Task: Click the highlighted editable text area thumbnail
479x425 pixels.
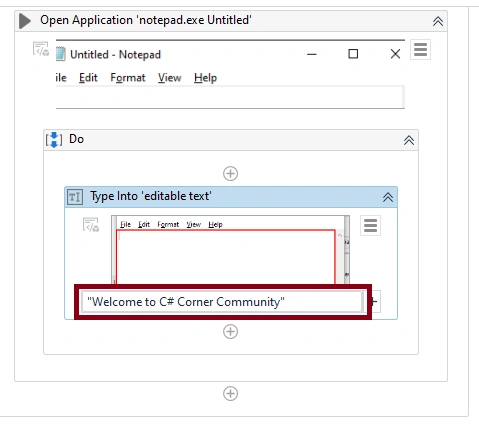Action: 226,257
